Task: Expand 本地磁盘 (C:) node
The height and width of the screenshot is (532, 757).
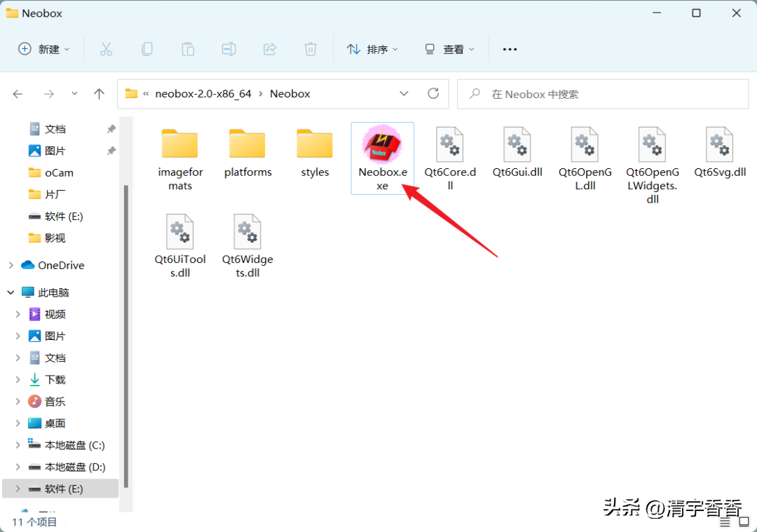Action: [x=18, y=445]
